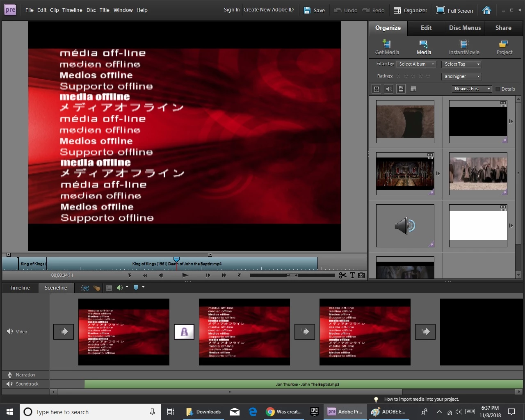
Task: Click the Sign In link
Action: (x=231, y=10)
